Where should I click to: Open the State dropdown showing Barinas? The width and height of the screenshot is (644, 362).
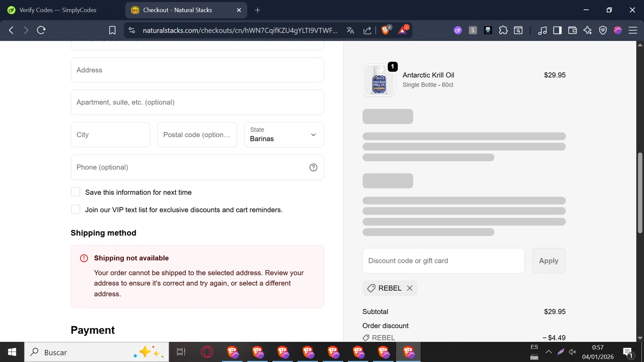click(284, 135)
